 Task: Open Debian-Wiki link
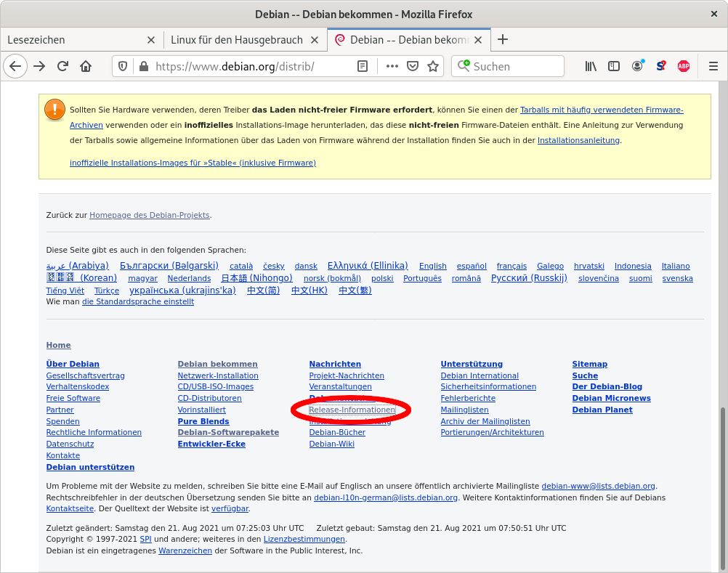pyautogui.click(x=332, y=444)
